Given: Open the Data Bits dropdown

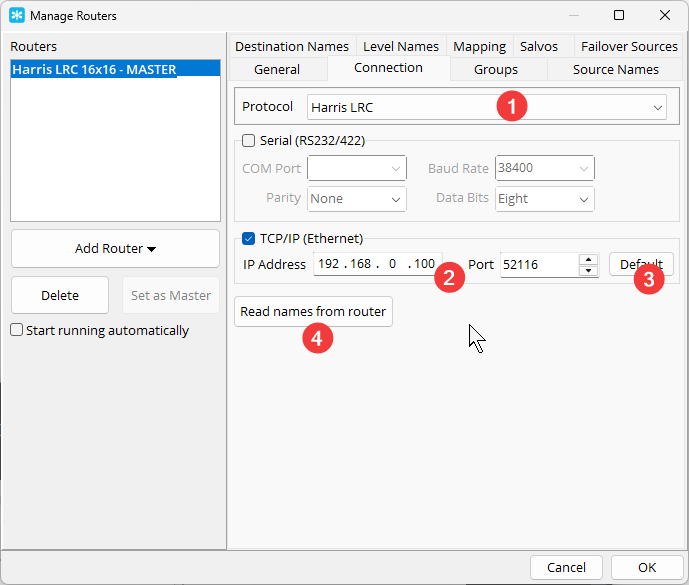Looking at the screenshot, I should 544,199.
